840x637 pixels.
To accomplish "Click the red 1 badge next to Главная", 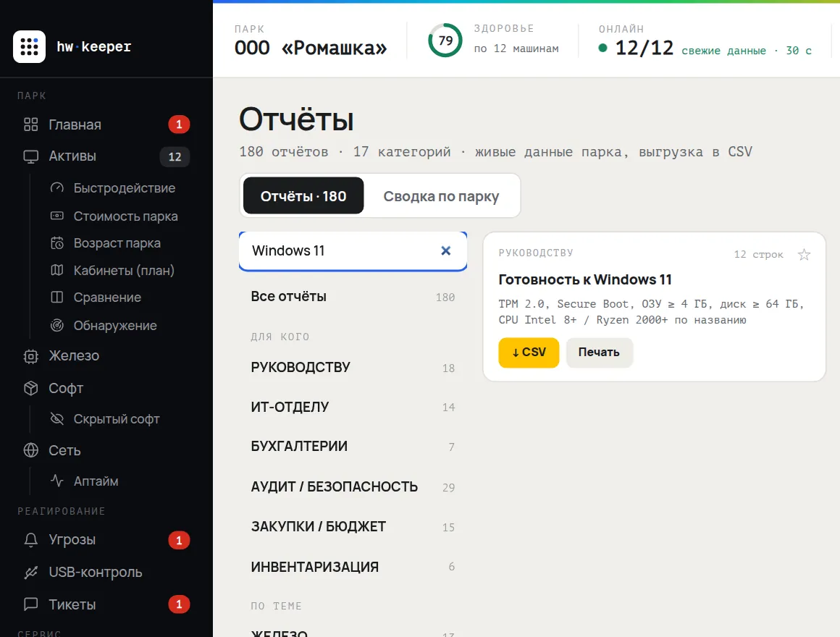I will pos(179,125).
